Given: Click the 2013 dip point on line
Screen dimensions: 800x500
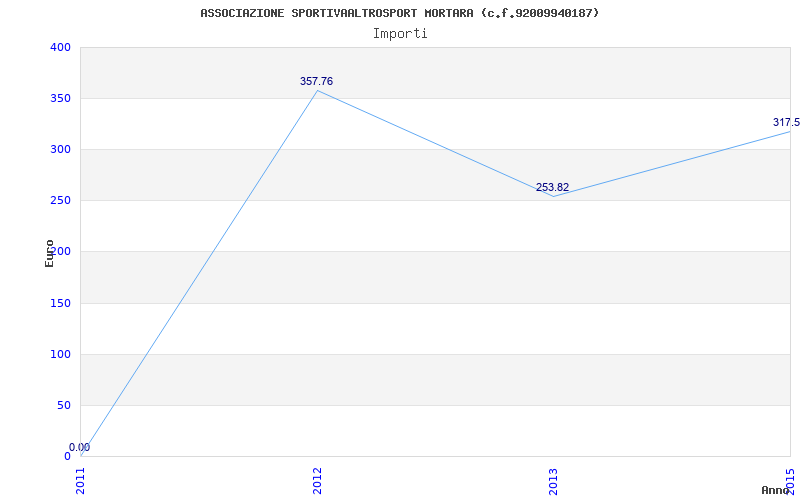Looking at the screenshot, I should (554, 196).
